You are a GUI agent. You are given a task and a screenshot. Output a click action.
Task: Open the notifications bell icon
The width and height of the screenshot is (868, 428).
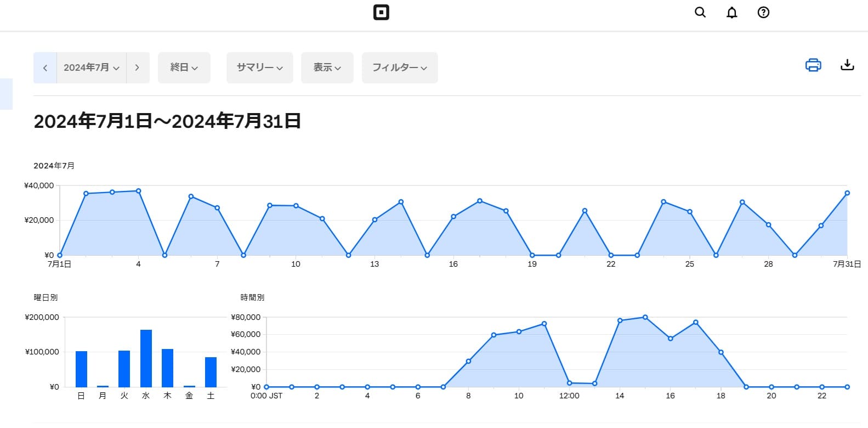pos(732,12)
